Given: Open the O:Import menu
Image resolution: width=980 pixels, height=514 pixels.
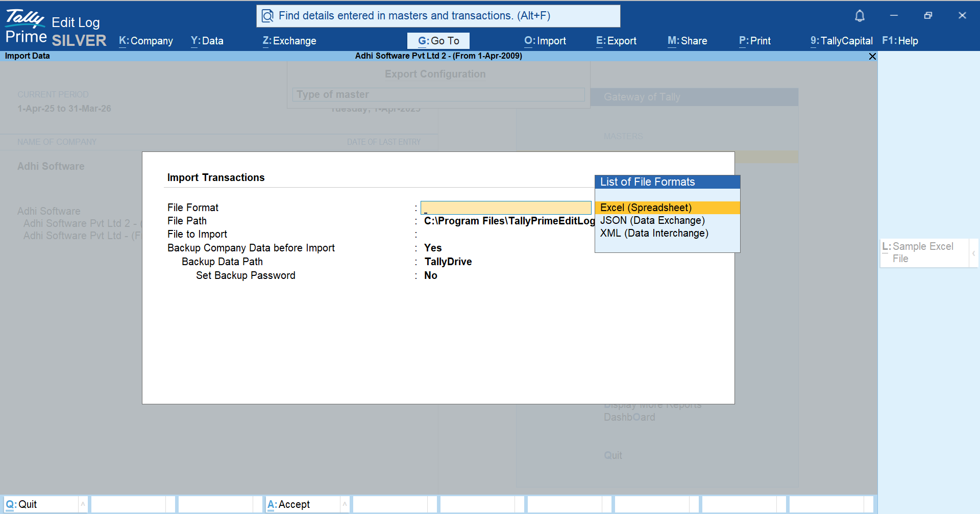Looking at the screenshot, I should (x=545, y=41).
